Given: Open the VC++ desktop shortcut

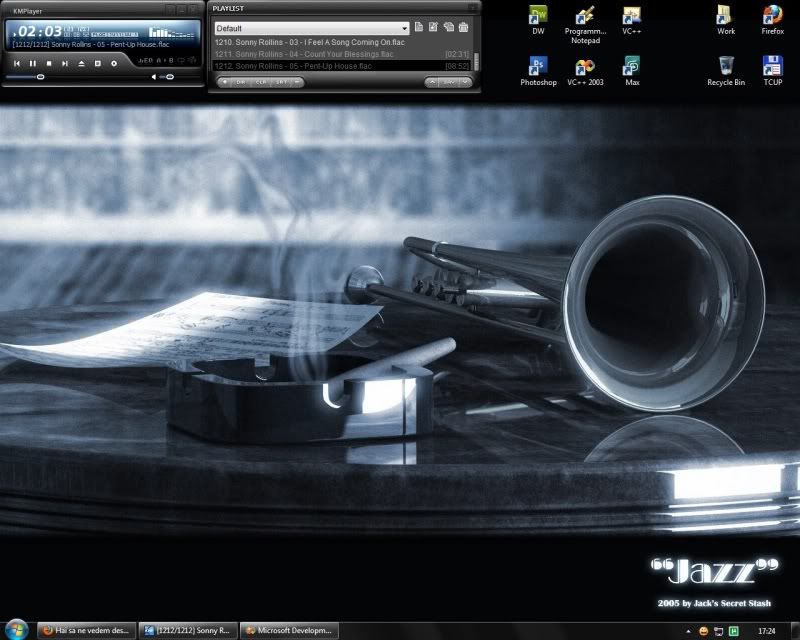Looking at the screenshot, I should (x=632, y=20).
